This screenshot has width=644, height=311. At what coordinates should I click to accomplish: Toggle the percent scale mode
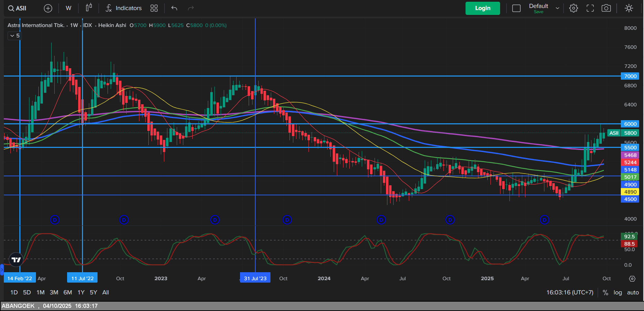[605, 293]
